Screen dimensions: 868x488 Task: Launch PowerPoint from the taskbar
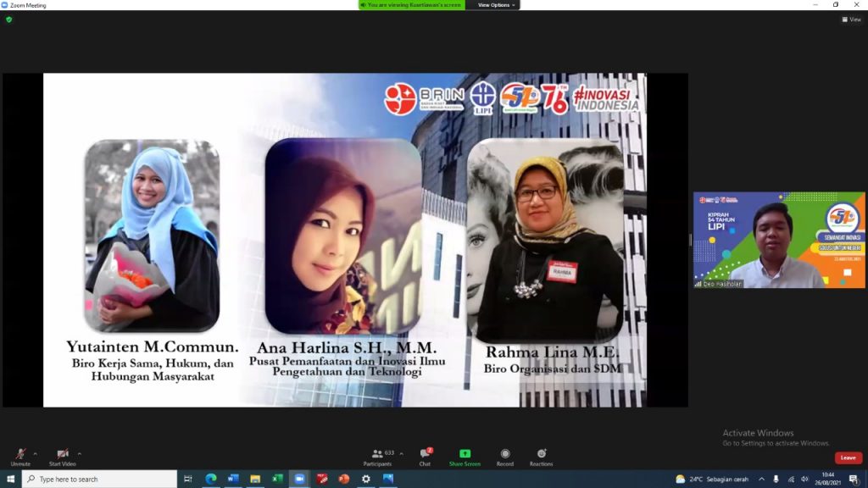[343, 479]
